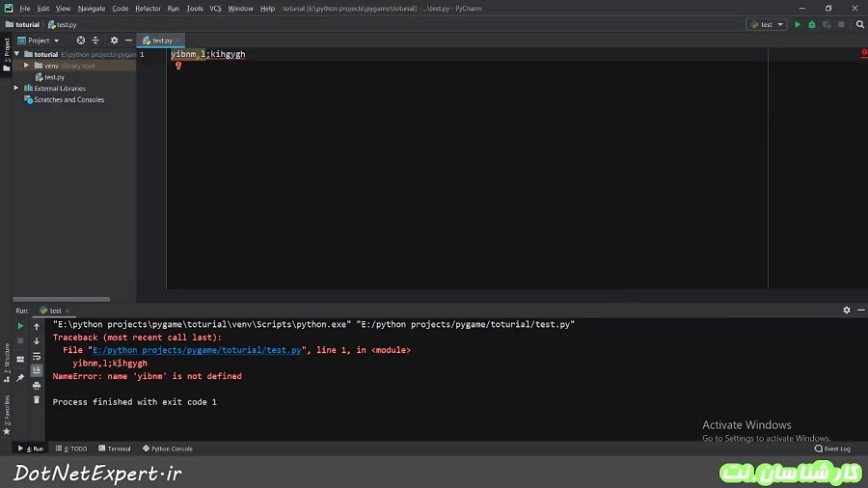This screenshot has height=488, width=868.
Task: Locate the open file with the target icon
Action: coord(81,41)
